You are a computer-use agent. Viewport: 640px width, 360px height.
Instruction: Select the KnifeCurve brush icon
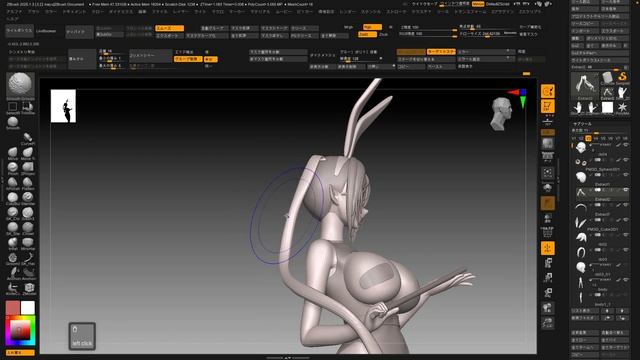[x=13, y=287]
